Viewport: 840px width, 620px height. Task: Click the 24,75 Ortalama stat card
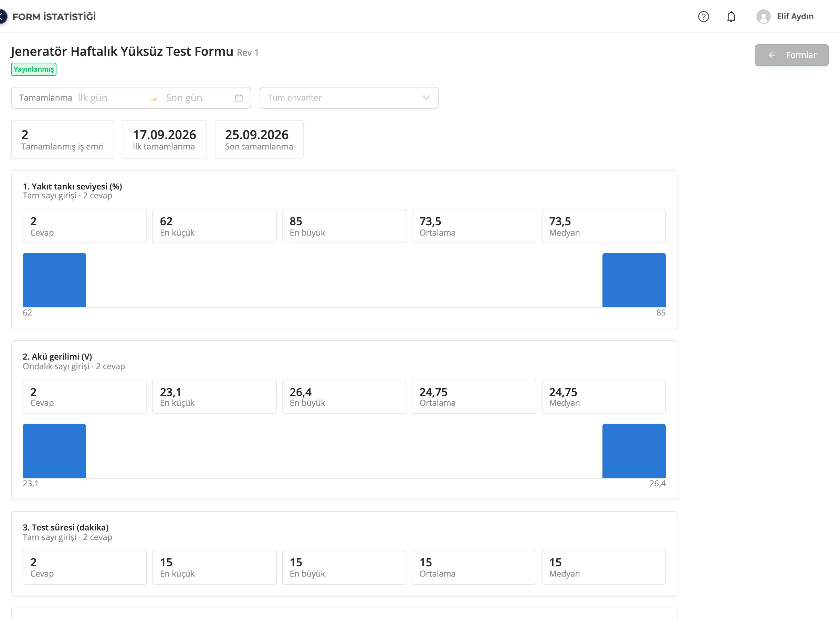coord(474,397)
